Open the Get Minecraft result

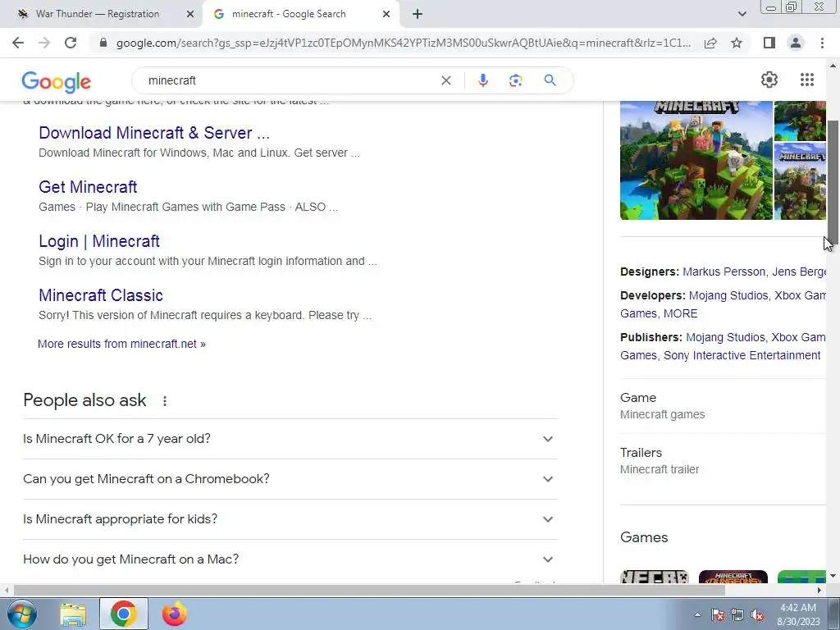[x=88, y=187]
